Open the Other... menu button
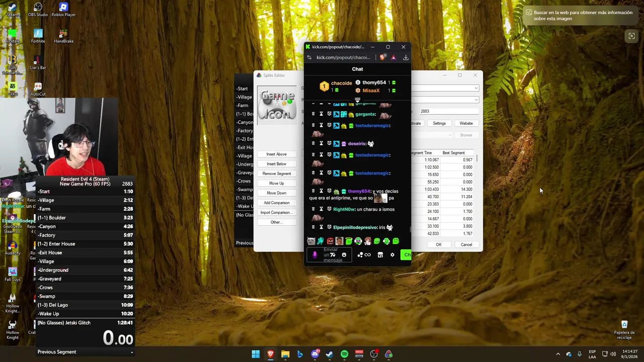Screen dimensions: 644x362 click(276, 222)
